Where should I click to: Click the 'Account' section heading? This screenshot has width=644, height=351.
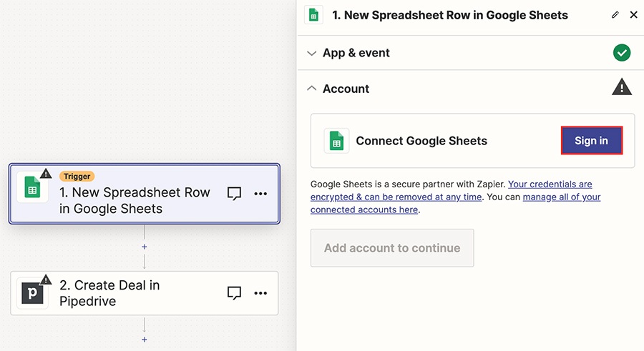346,89
